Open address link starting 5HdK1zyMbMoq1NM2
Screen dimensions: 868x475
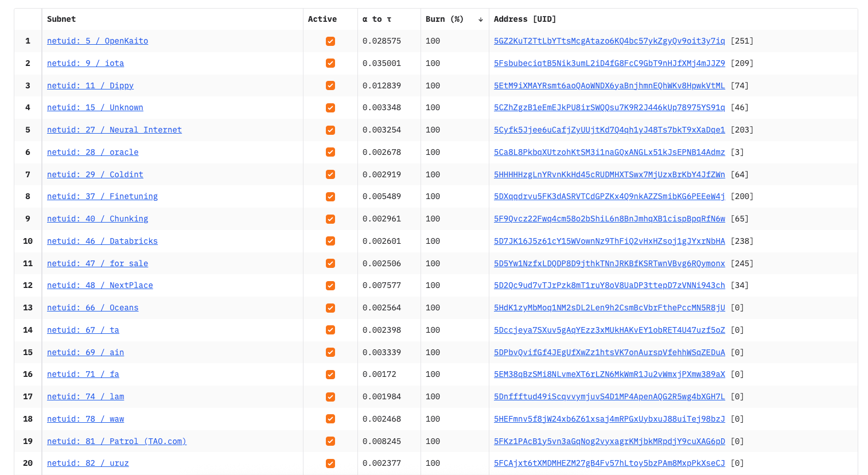tap(609, 307)
